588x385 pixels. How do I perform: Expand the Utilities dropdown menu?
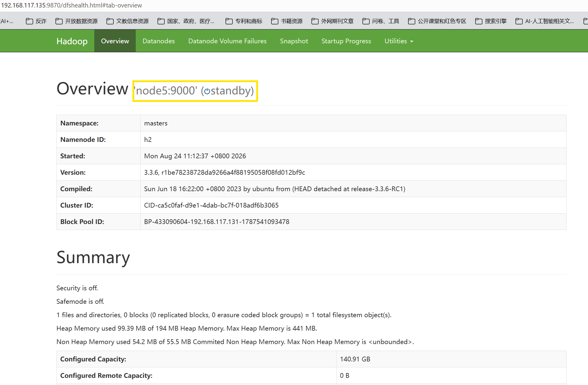[399, 41]
